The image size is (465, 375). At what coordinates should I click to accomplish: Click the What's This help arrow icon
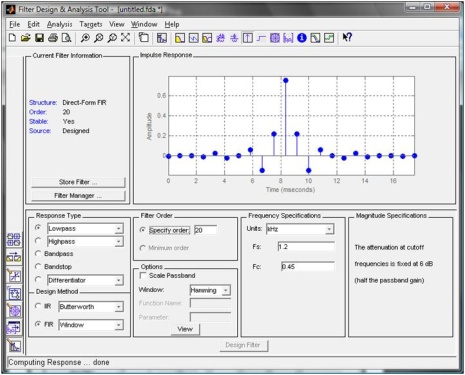click(x=347, y=37)
